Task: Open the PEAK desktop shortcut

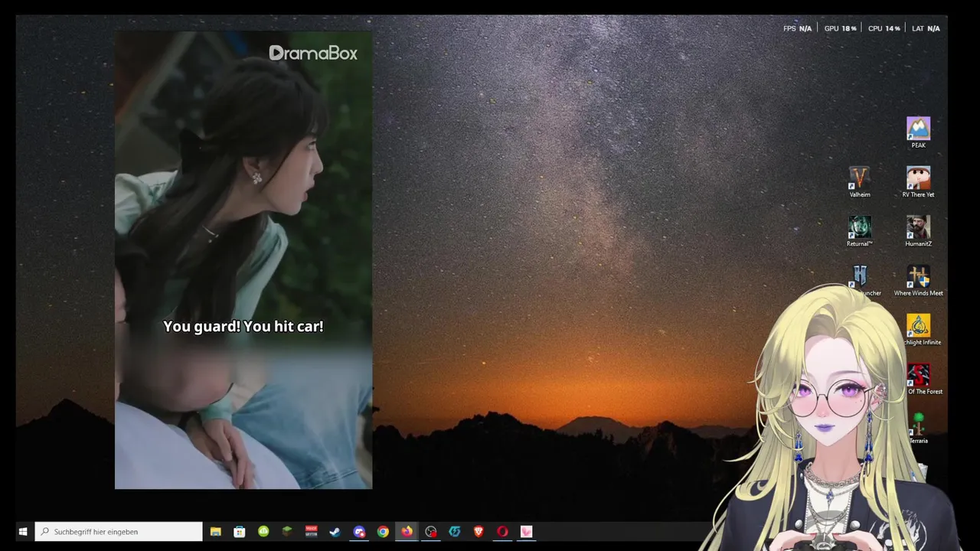Action: pos(918,132)
